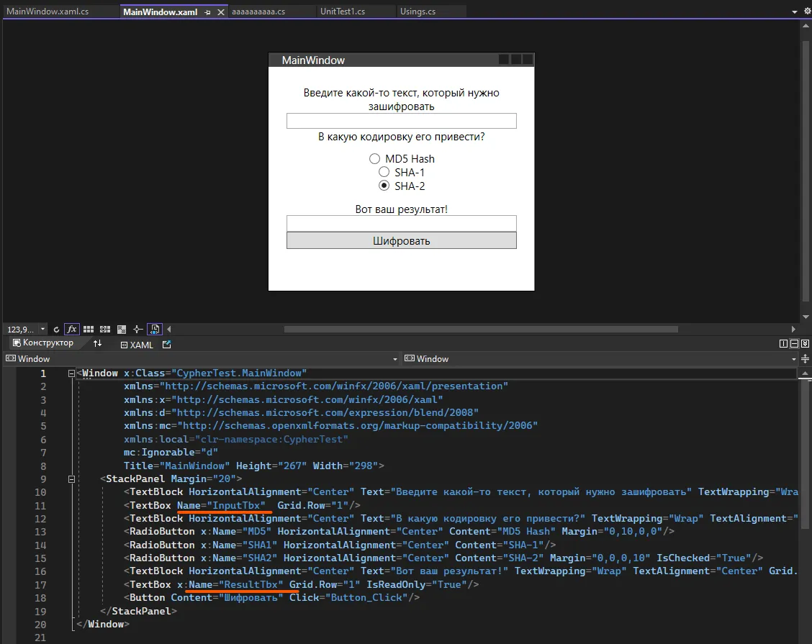812x644 pixels.
Task: Click 'Вот ваш результат!' label in designer
Action: point(402,209)
